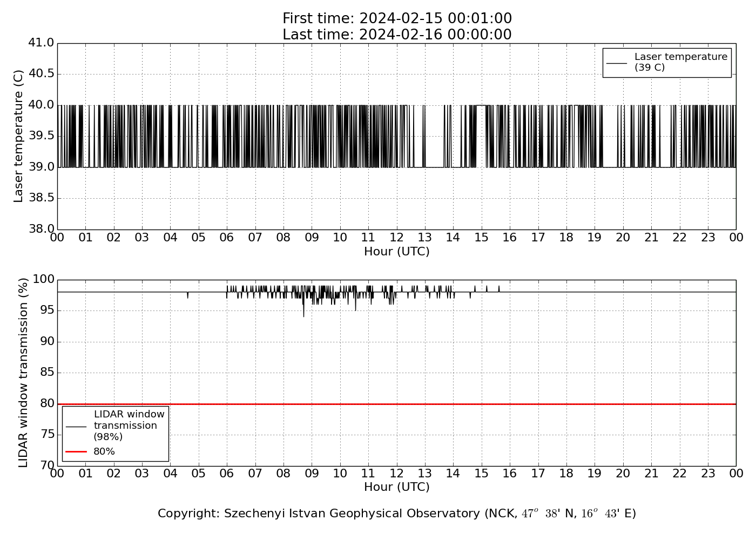Click the "LIDAR window transmission (%)" vertical axis label
Screen dimensions: 756x540
[x=23, y=373]
